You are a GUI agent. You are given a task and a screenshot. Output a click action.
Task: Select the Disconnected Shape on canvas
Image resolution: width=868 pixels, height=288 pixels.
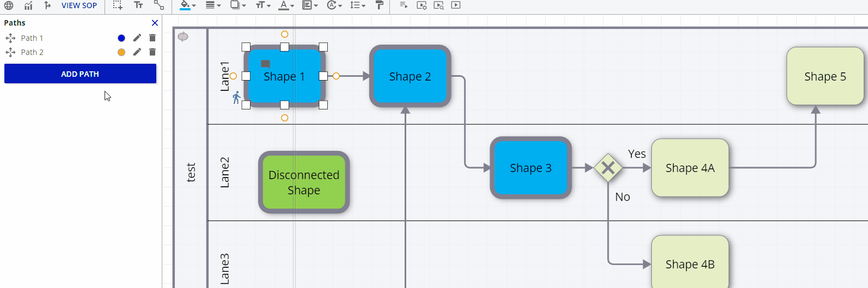pyautogui.click(x=304, y=182)
